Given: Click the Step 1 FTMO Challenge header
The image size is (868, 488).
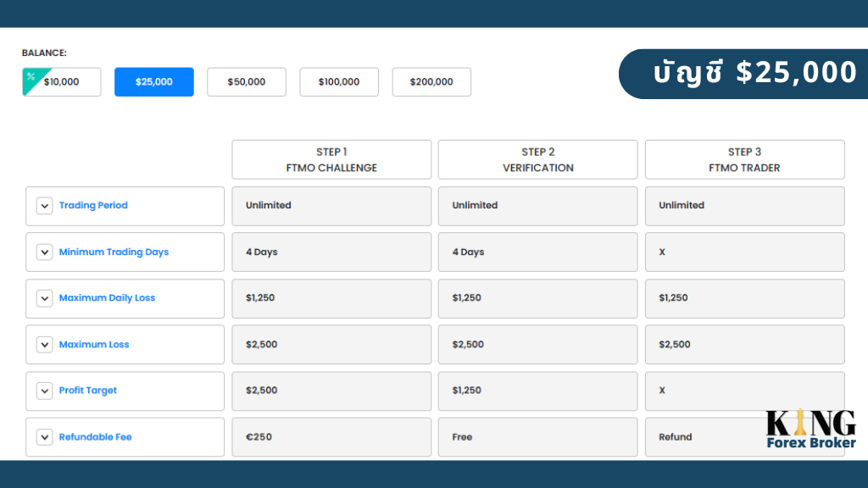Looking at the screenshot, I should coord(331,159).
